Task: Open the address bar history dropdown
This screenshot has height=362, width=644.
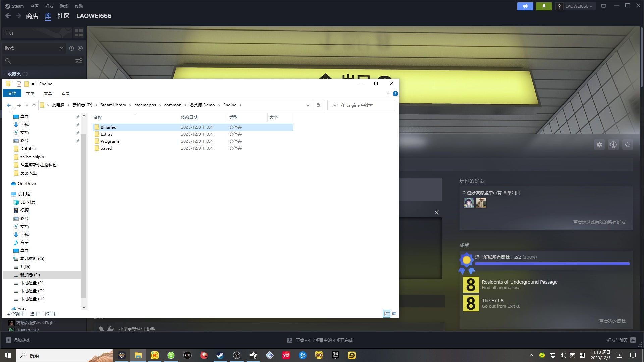Action: (x=308, y=105)
